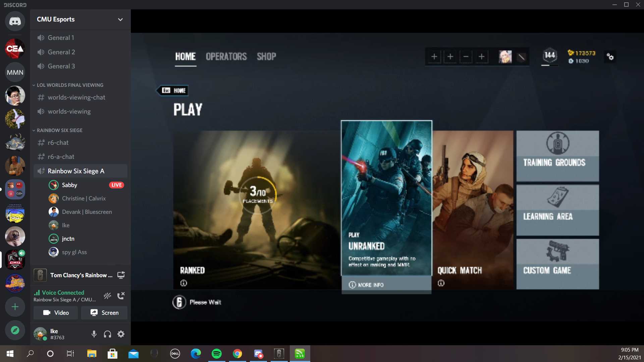Join General 2 voice channel
This screenshot has width=644, height=362.
point(80,52)
